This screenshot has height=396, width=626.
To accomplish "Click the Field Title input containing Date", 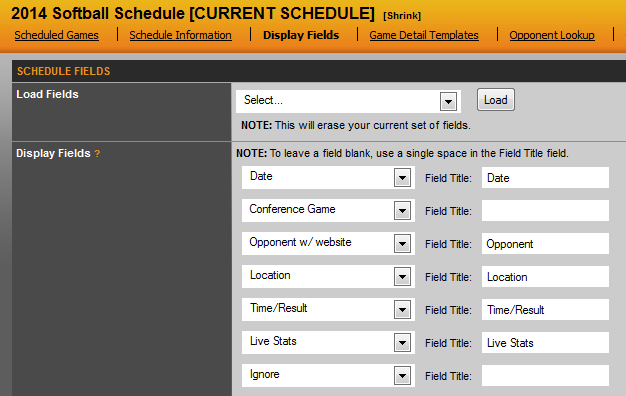I will (x=545, y=178).
